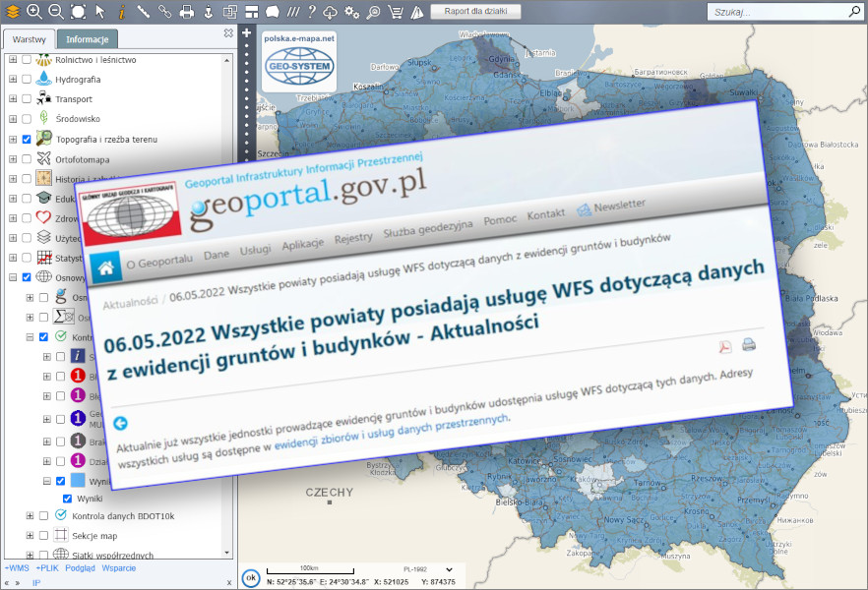The image size is (868, 590).
Task: Print the map with printer icon
Action: pos(187,11)
